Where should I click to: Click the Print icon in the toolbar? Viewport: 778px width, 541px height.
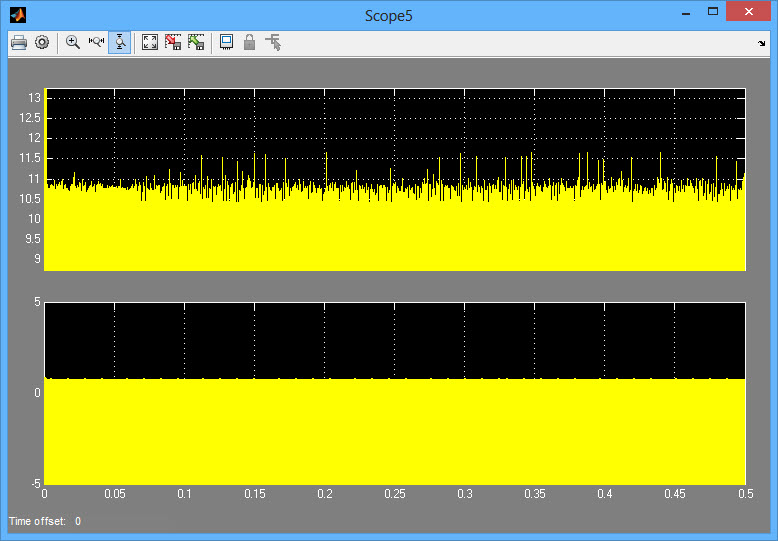click(x=18, y=42)
